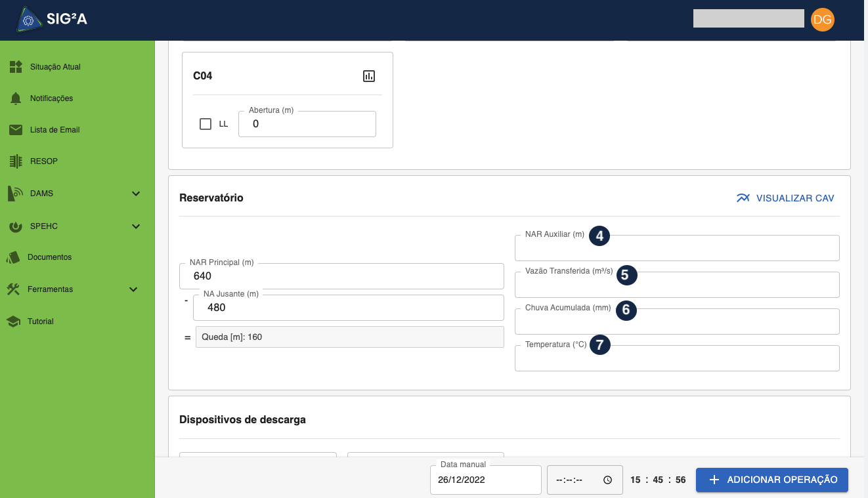868x498 pixels.
Task: Expand the SPEHC submenu arrow
Action: point(136,226)
